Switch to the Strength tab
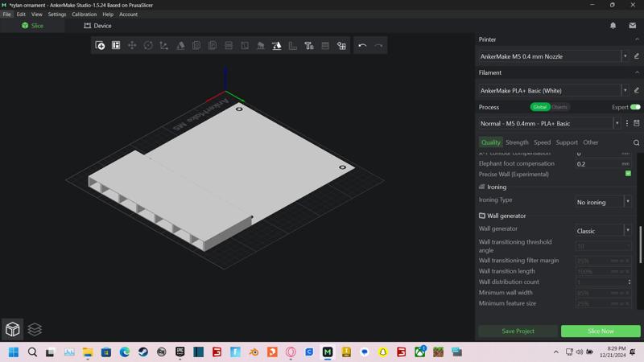644x362 pixels. point(517,142)
